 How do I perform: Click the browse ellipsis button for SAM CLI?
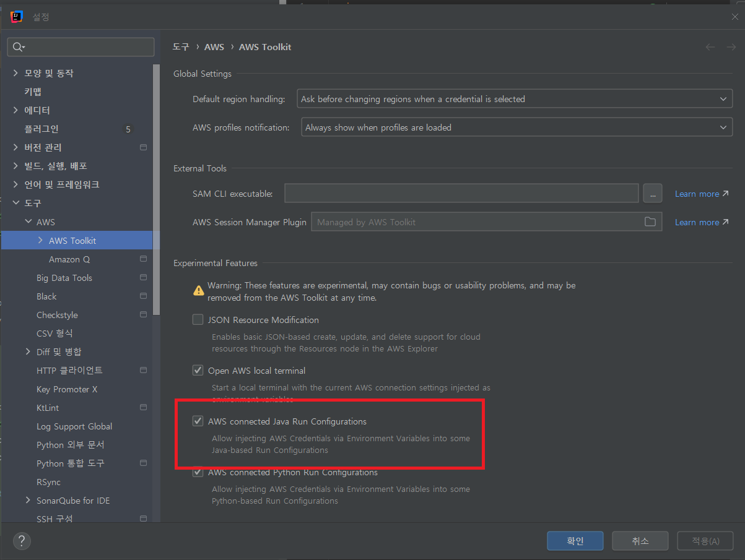tap(652, 194)
